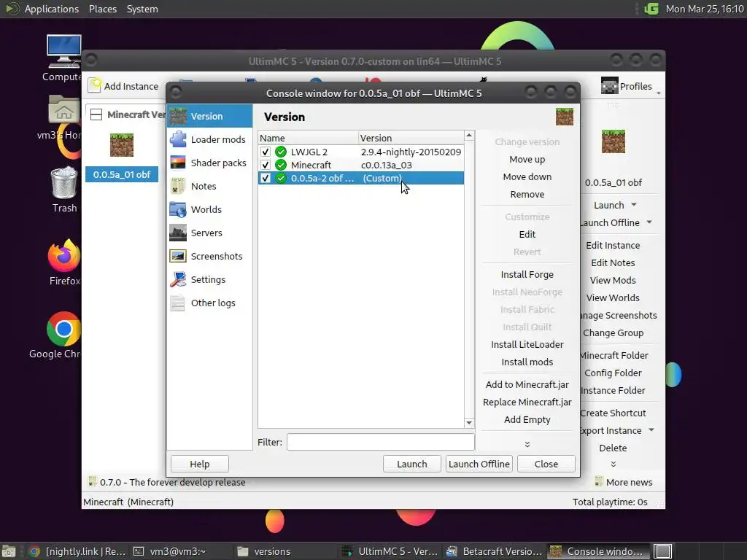Click the Help button
Screen dimensions: 747x560
pyautogui.click(x=200, y=464)
